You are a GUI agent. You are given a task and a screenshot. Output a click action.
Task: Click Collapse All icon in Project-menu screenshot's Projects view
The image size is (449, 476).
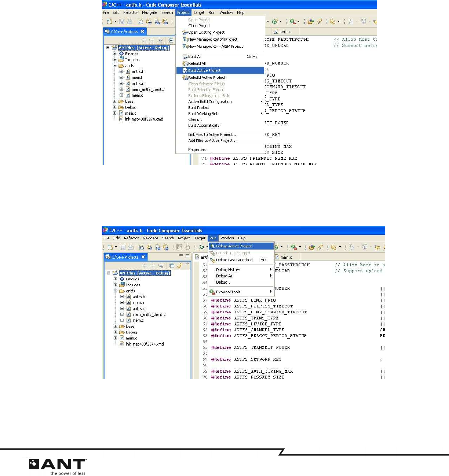[x=171, y=40]
